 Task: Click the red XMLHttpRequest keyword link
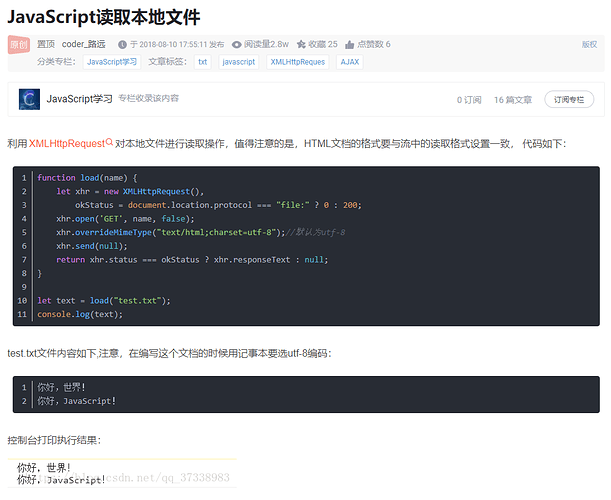coord(67,143)
